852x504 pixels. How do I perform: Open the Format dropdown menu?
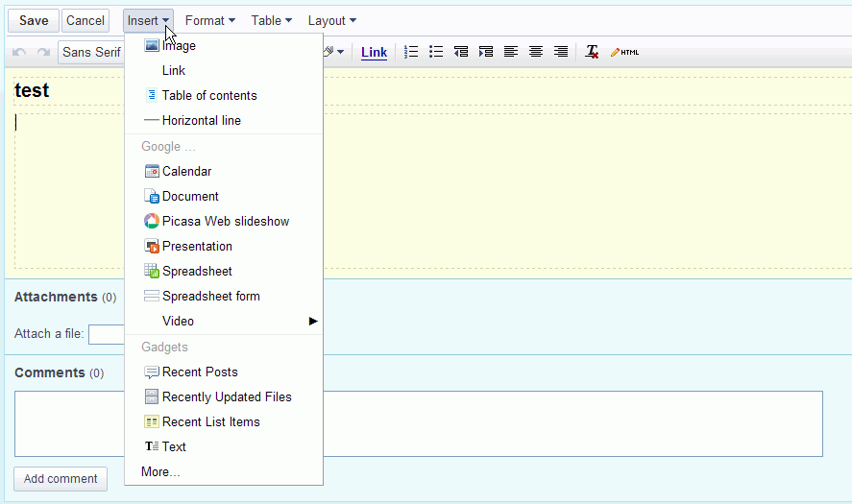coord(209,20)
